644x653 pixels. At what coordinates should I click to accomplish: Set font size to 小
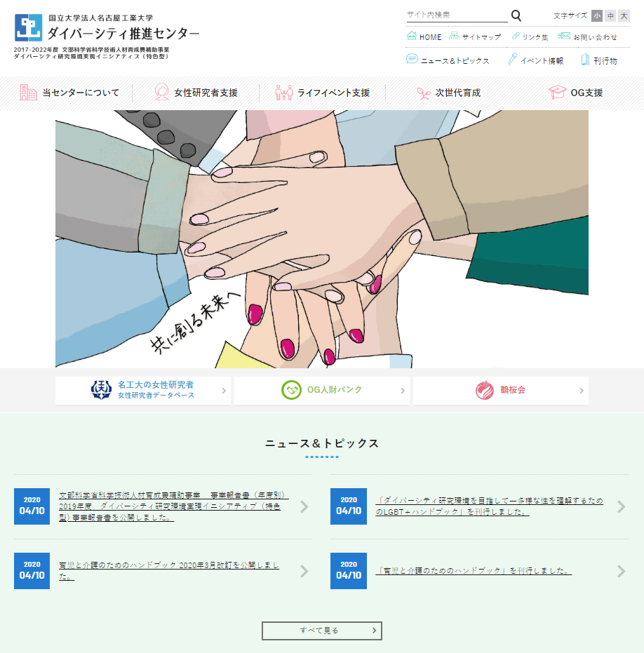[x=597, y=16]
